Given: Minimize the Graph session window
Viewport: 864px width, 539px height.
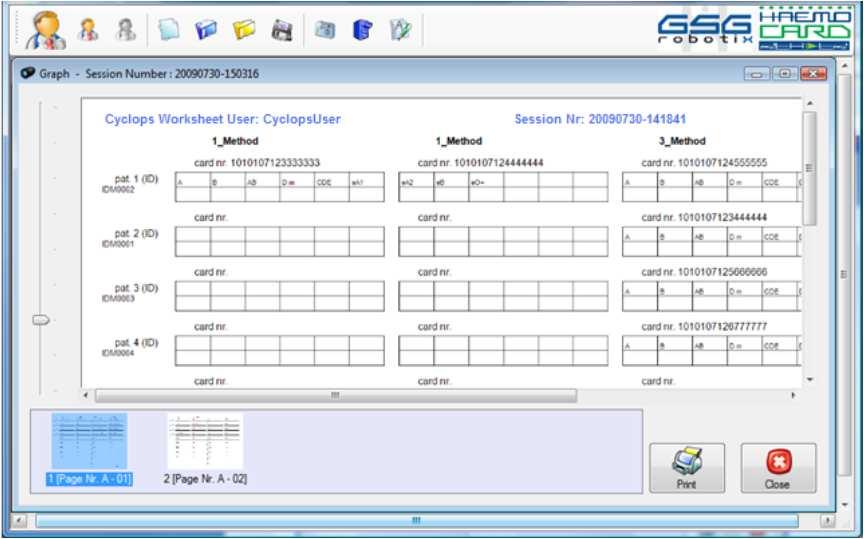Looking at the screenshot, I should [x=757, y=74].
